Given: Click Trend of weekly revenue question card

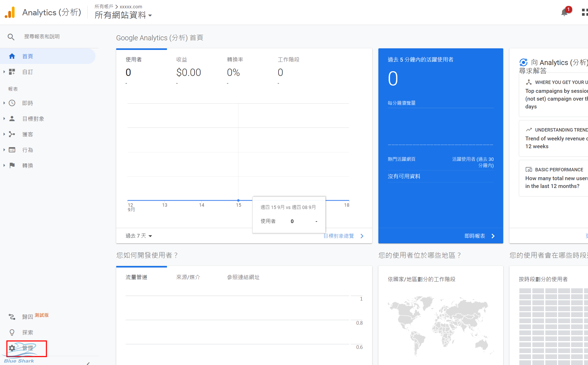Looking at the screenshot, I should [553, 138].
